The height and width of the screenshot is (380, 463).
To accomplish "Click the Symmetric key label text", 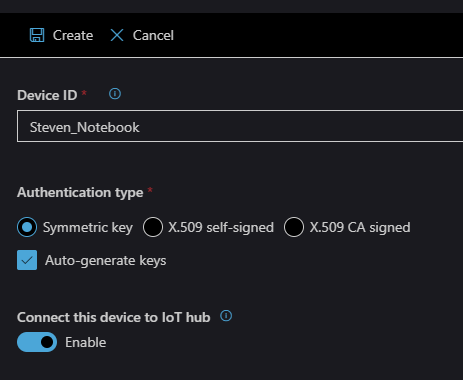I will click(x=88, y=228).
